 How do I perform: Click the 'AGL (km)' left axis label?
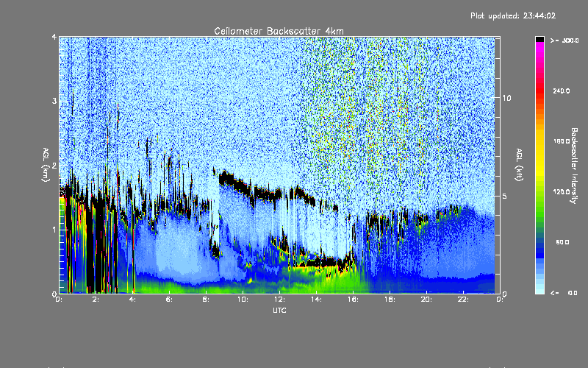click(46, 165)
